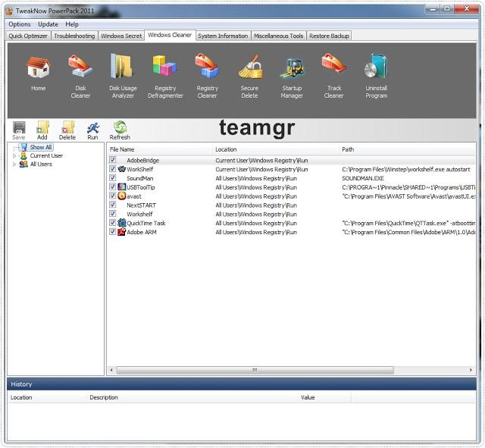
Task: Toggle the avast startup checkbox
Action: pos(113,196)
